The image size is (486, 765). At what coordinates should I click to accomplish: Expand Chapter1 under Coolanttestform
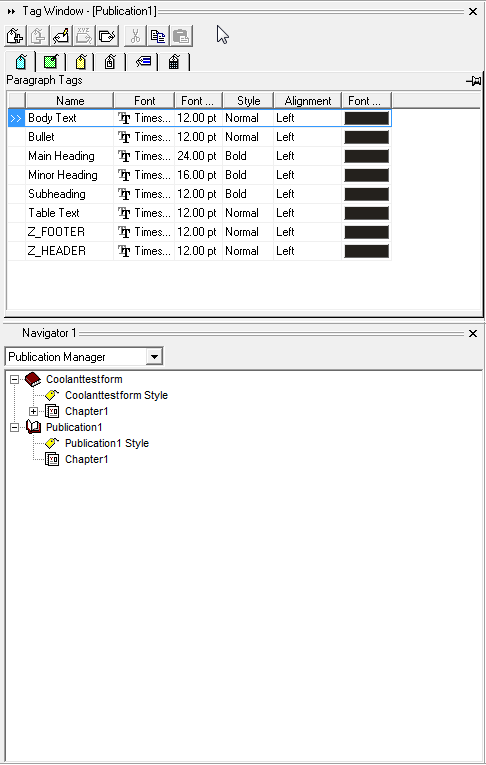tap(33, 411)
